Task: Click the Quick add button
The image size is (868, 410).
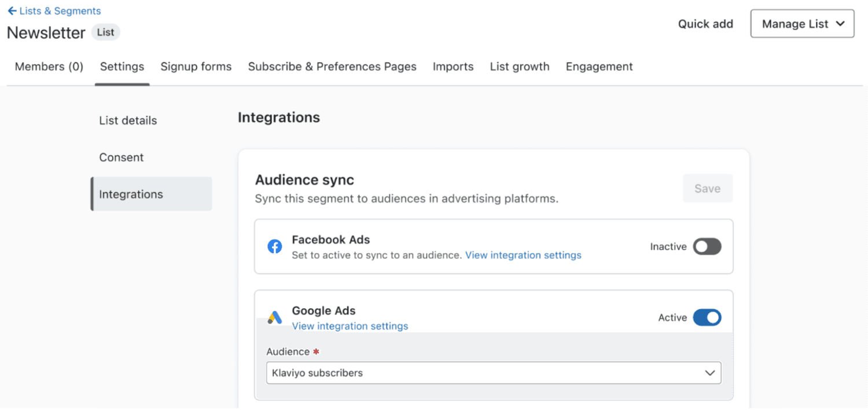Action: [x=705, y=24]
